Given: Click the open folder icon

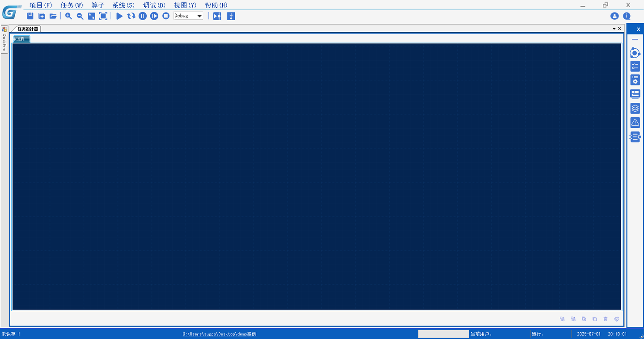Looking at the screenshot, I should tap(53, 16).
